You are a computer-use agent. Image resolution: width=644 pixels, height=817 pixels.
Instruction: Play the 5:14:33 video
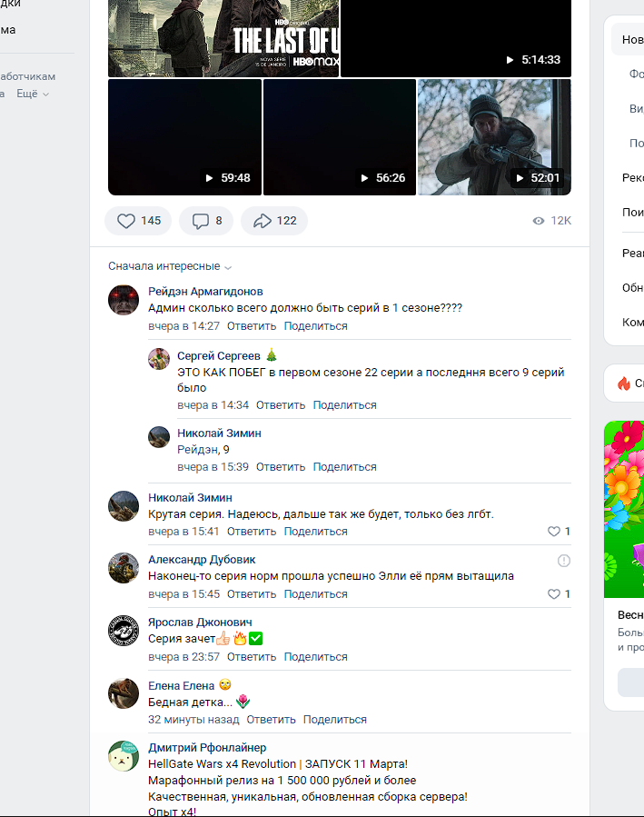click(x=456, y=38)
